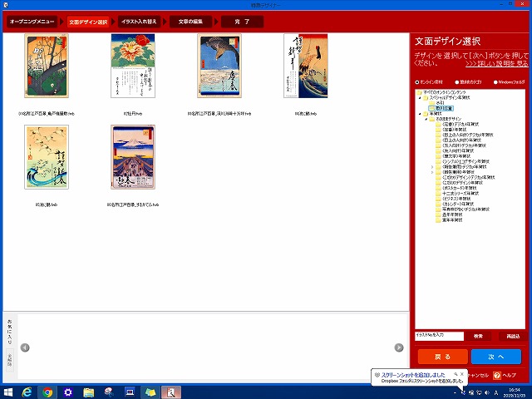Expand the 〈報告兼用〉年賀状 folder arrow
This screenshot has height=399, width=532.
click(x=432, y=172)
